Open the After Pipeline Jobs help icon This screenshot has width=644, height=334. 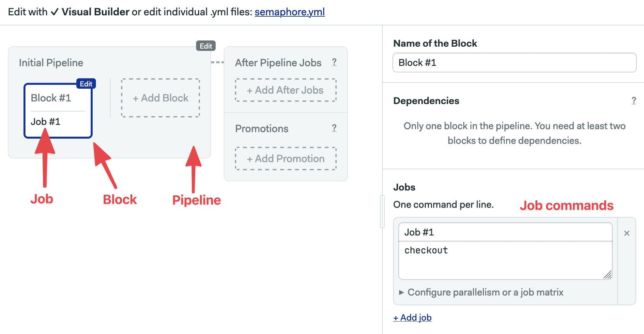point(334,63)
